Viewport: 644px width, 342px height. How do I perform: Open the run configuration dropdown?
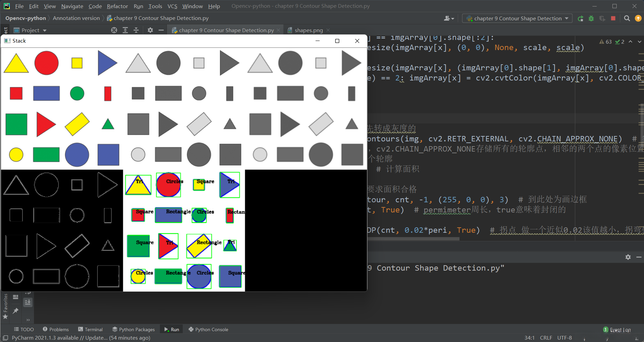coord(517,19)
